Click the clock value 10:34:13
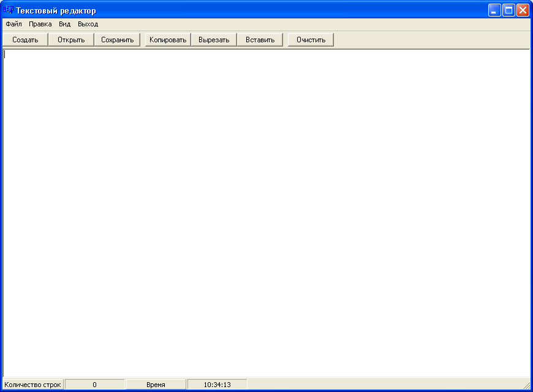This screenshot has height=392, width=533. (x=217, y=385)
